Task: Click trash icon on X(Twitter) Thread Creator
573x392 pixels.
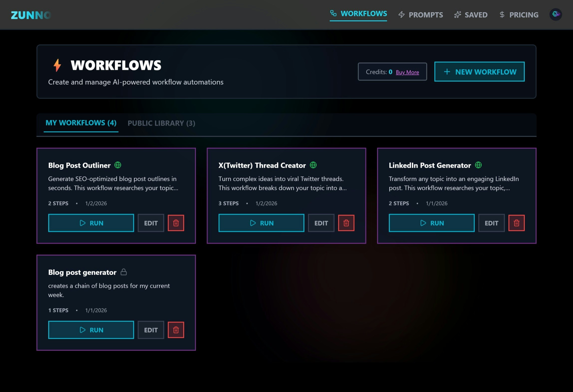Action: pos(346,223)
